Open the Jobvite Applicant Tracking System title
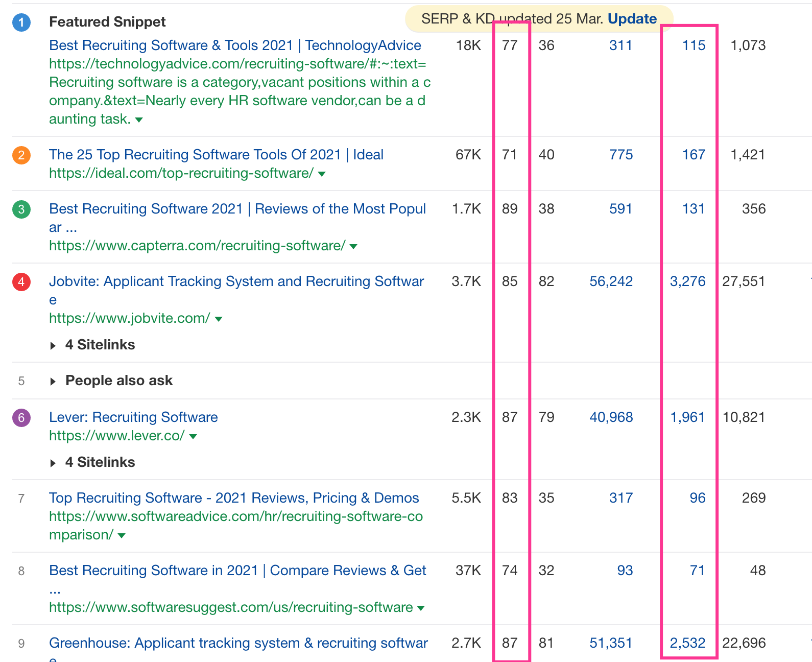812x662 pixels. point(236,290)
